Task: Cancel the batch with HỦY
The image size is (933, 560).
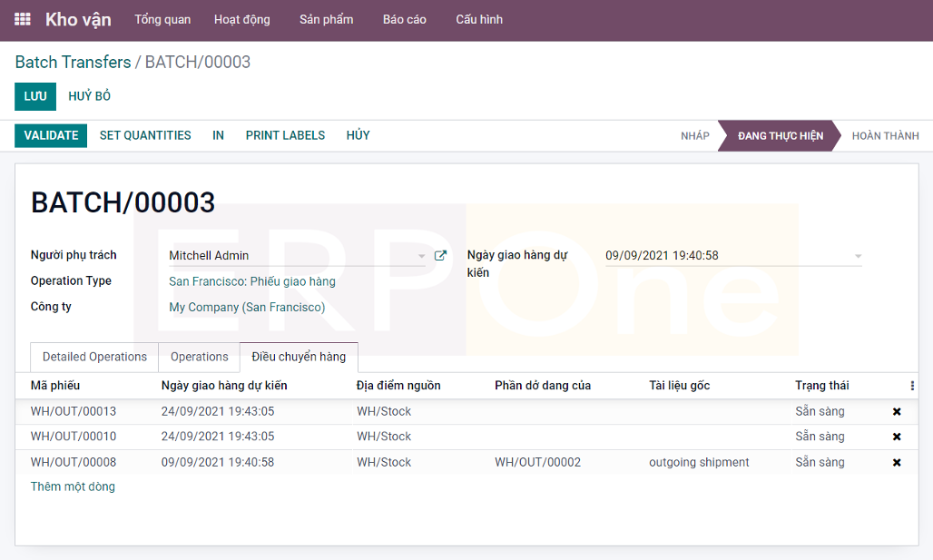Action: tap(358, 135)
